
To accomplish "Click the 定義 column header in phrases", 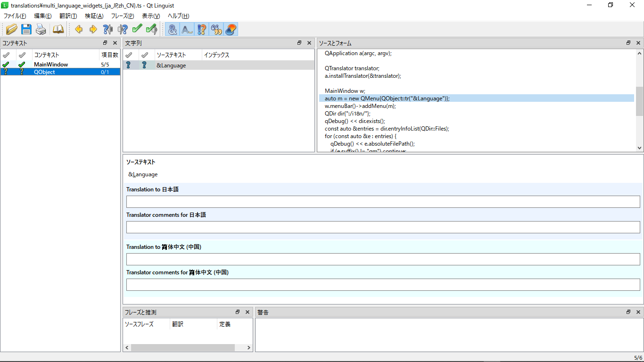I will (x=235, y=324).
